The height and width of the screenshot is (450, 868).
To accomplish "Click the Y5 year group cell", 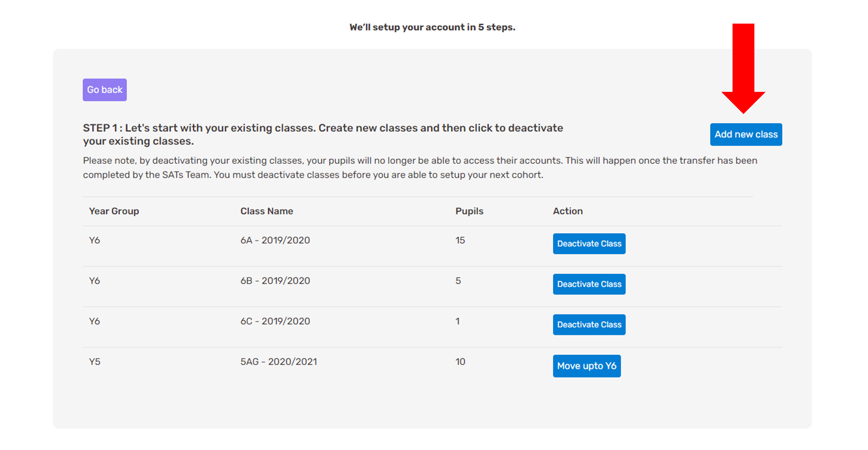I will click(x=95, y=362).
